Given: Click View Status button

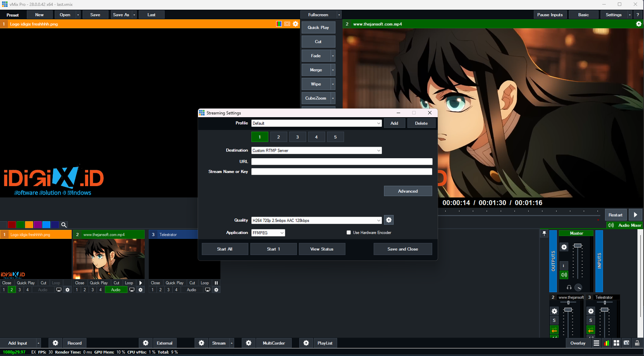Looking at the screenshot, I should (322, 249).
